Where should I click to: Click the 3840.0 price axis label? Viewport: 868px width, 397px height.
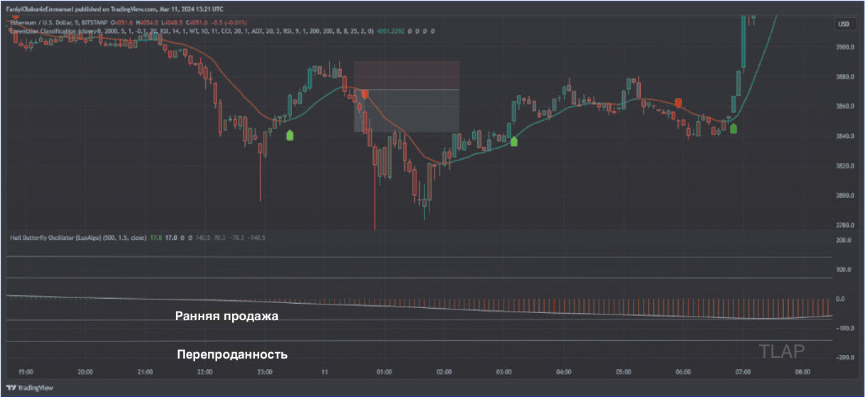pos(845,136)
